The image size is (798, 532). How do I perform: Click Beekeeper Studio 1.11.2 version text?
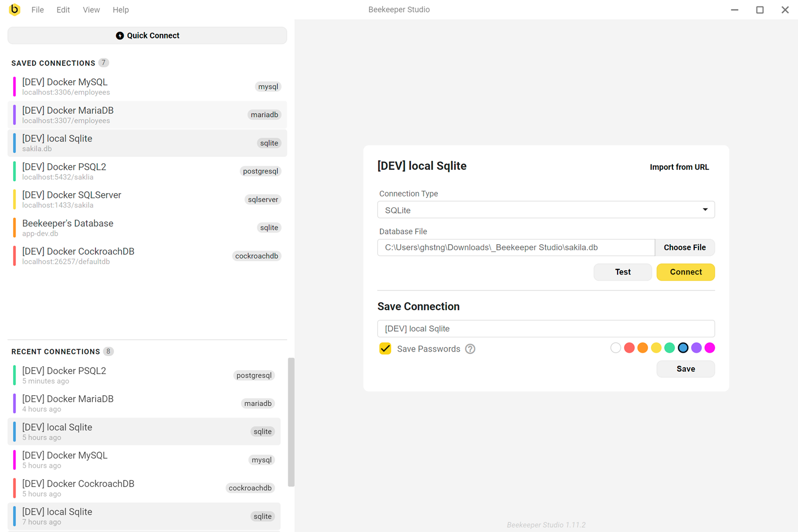[x=546, y=525]
